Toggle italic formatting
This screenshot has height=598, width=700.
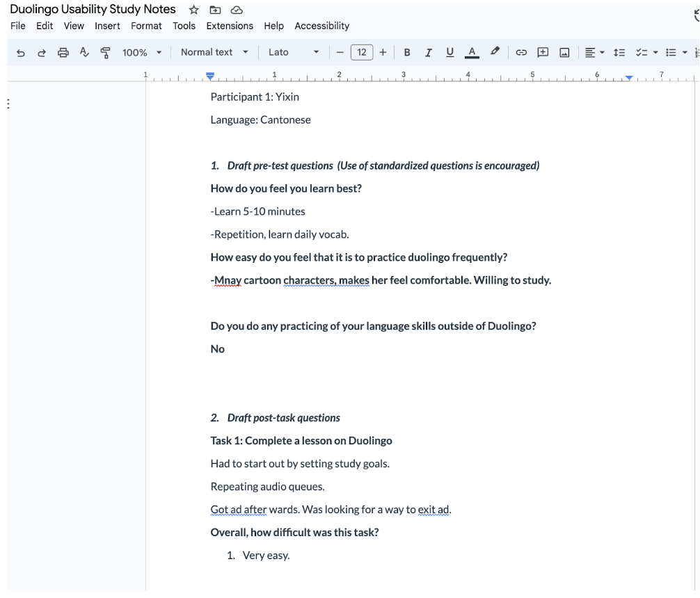429,52
